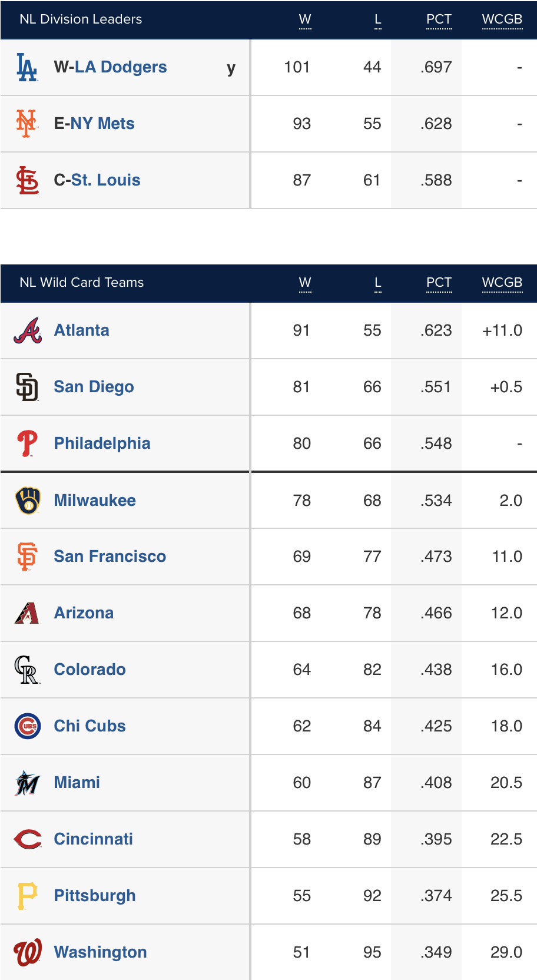
Task: Open the Arizona team page link
Action: [84, 613]
